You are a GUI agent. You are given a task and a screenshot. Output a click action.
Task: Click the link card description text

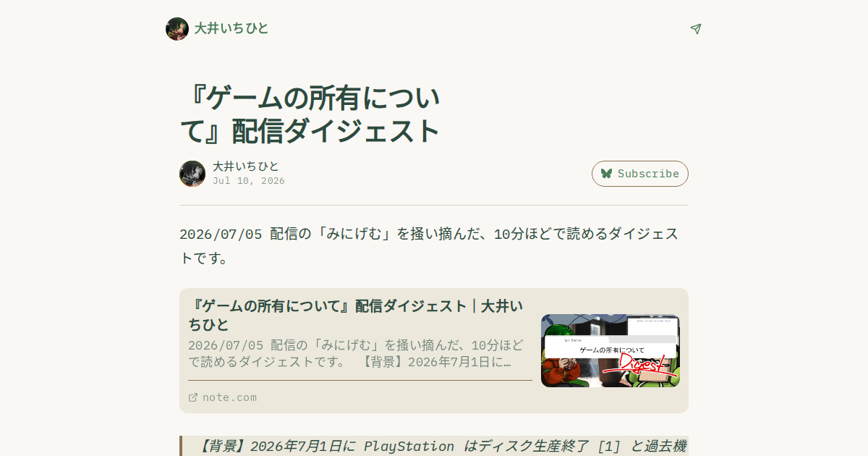click(354, 353)
